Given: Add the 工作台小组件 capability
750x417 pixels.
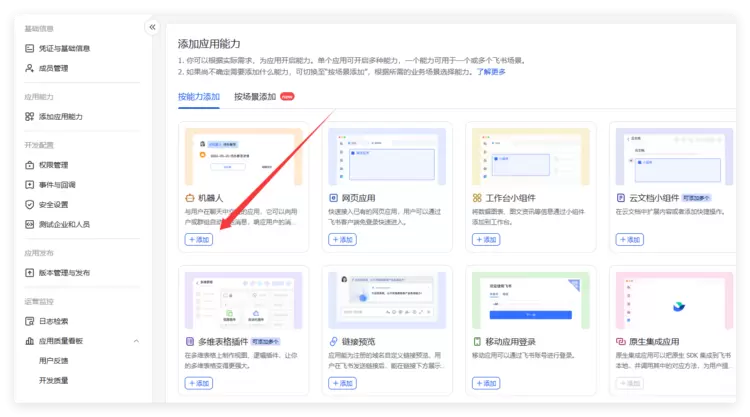Looking at the screenshot, I should tap(485, 240).
